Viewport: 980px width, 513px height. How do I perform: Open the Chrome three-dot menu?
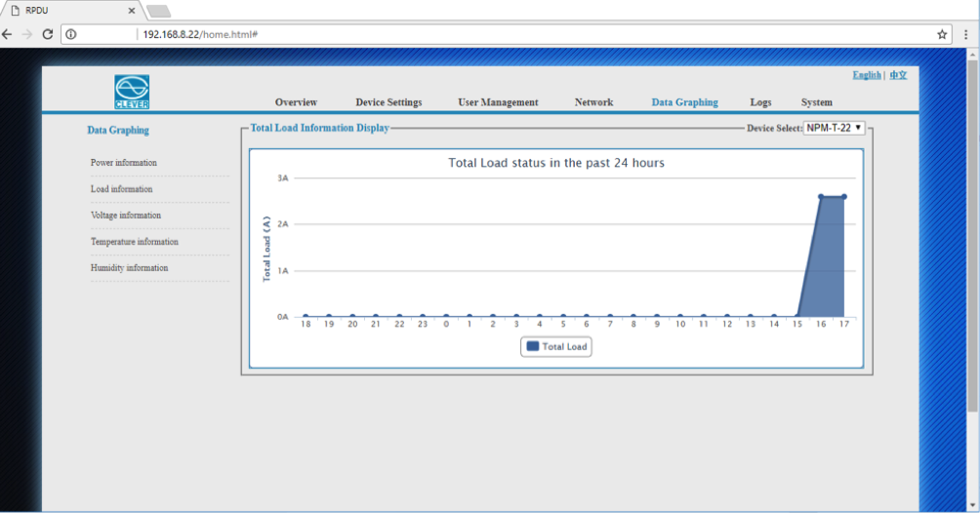(x=964, y=34)
